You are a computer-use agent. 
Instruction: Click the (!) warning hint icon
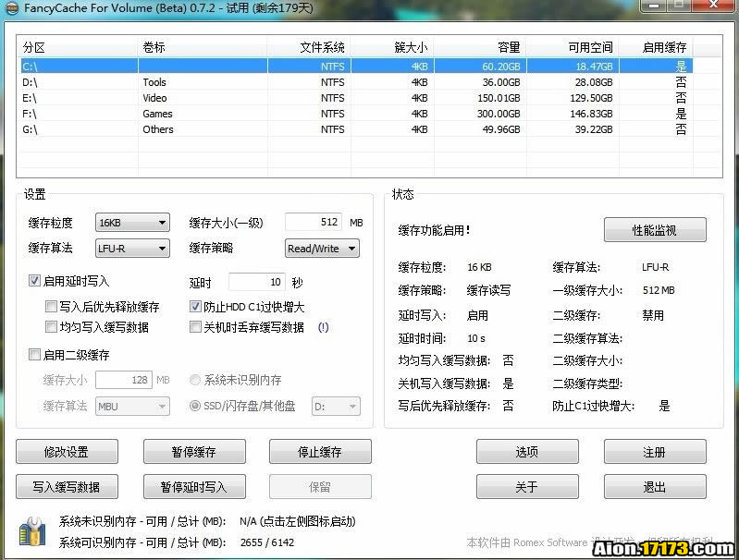tap(324, 327)
